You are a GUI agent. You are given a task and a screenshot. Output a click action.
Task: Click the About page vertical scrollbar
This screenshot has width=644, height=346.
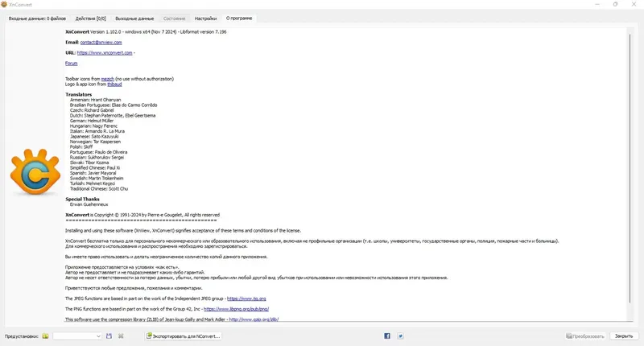630,168
